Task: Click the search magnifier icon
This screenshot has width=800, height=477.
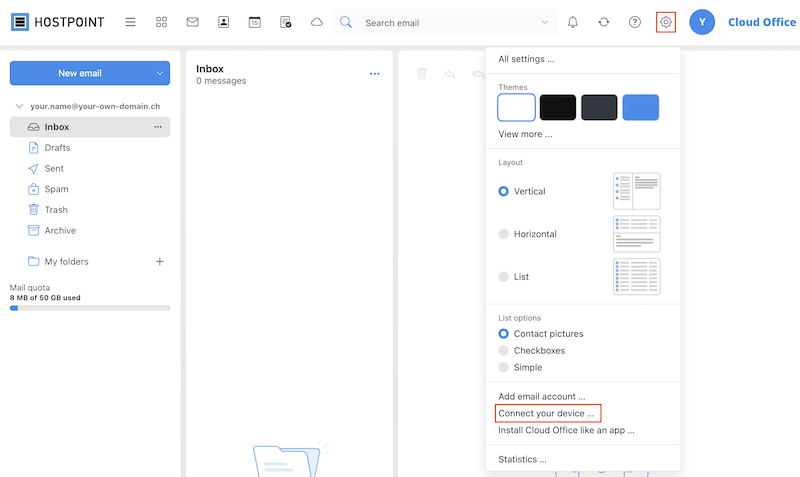Action: click(x=346, y=22)
